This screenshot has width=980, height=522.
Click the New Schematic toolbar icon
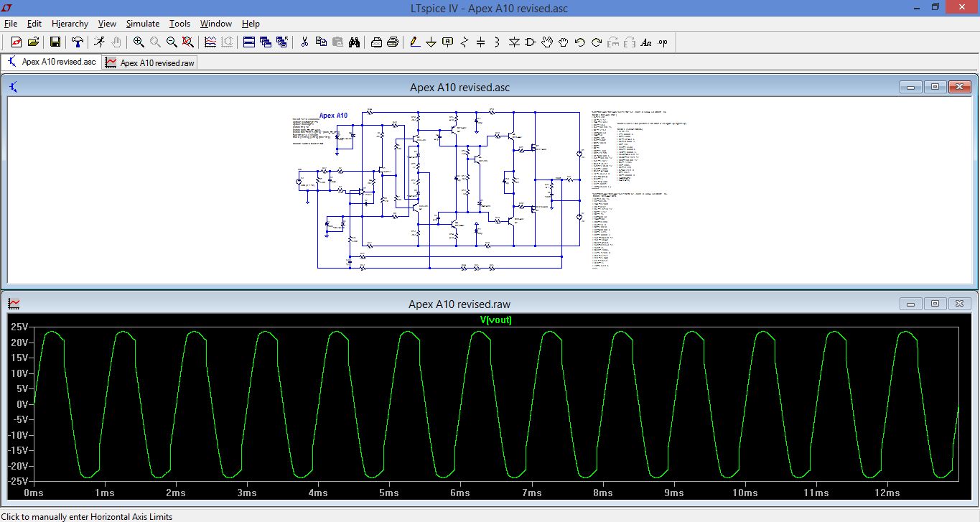(x=17, y=42)
